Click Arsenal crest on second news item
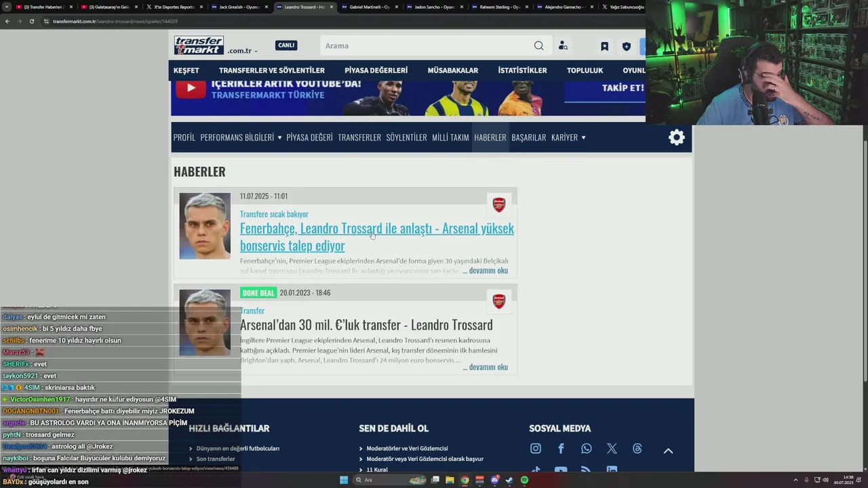The height and width of the screenshot is (488, 868). click(x=499, y=302)
